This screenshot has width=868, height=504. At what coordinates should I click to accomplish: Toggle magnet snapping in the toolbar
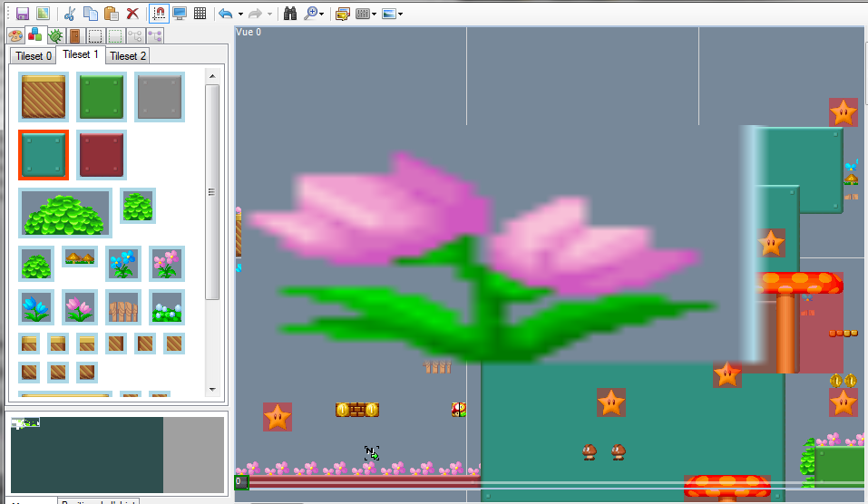point(159,14)
